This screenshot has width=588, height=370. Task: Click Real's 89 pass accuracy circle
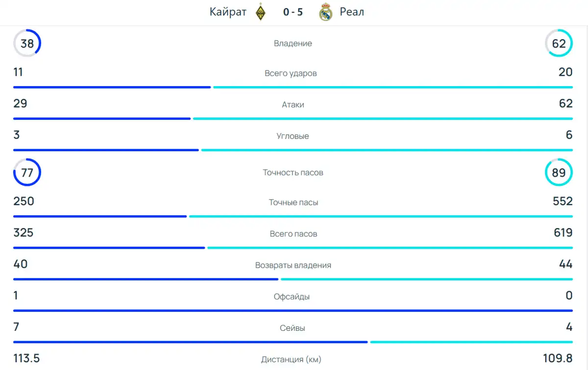(x=559, y=172)
